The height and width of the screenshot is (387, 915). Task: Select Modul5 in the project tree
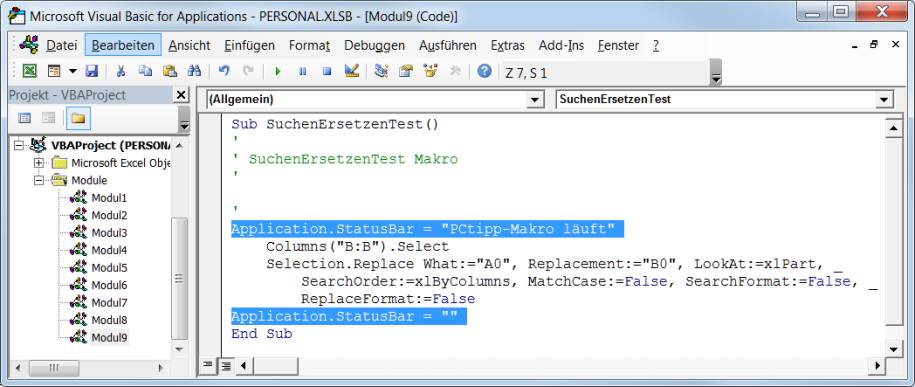pyautogui.click(x=109, y=268)
